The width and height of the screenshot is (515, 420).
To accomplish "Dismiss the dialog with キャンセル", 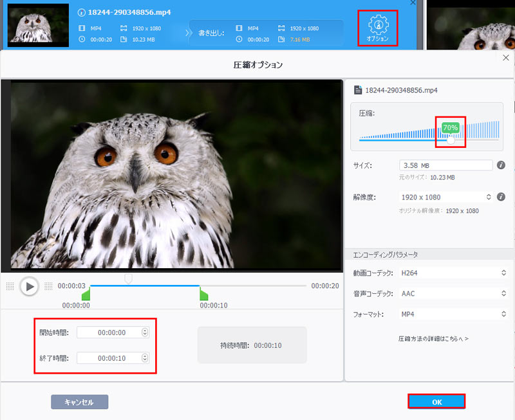I will pos(79,401).
